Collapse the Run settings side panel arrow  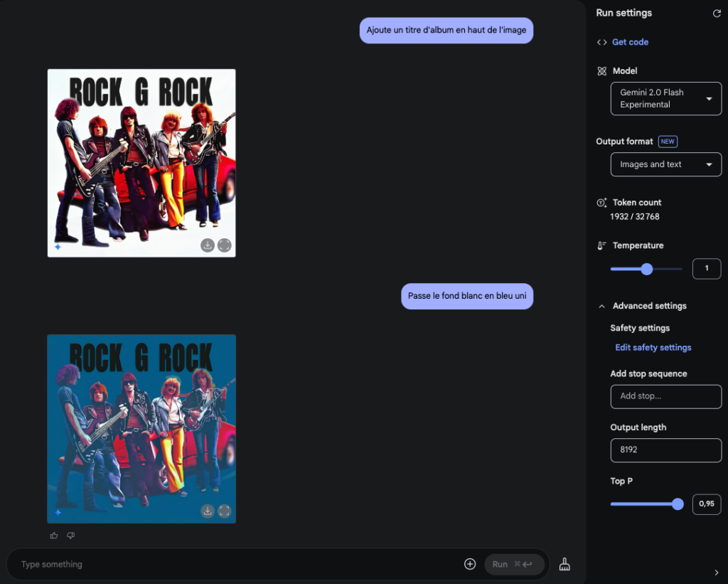pos(716,573)
